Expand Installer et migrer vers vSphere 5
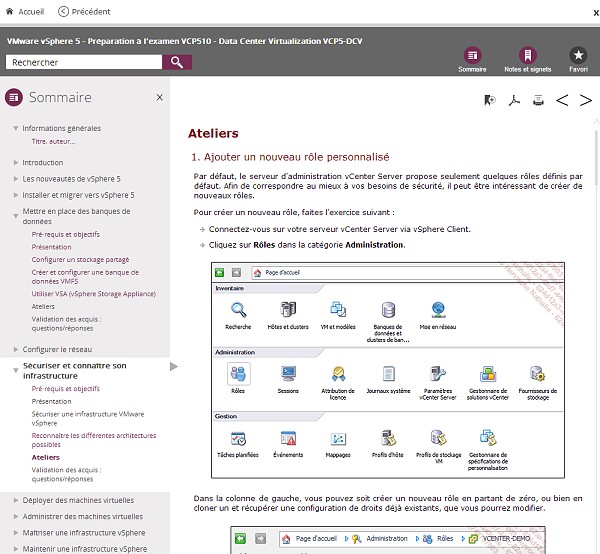Screen dimensions: 600x554 [x=16, y=195]
